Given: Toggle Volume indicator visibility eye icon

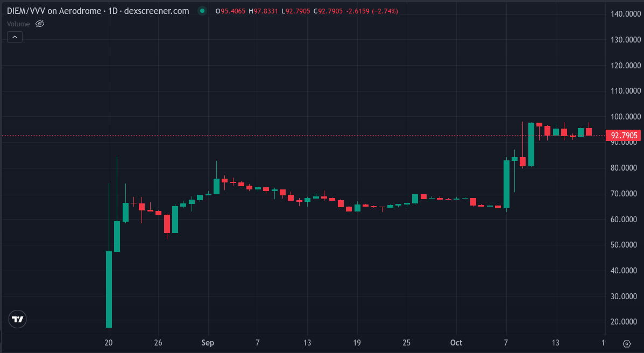Looking at the screenshot, I should click(x=39, y=24).
